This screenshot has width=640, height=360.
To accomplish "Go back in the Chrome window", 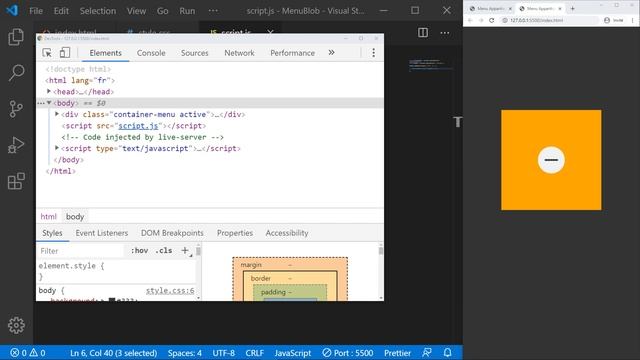I will [470, 20].
